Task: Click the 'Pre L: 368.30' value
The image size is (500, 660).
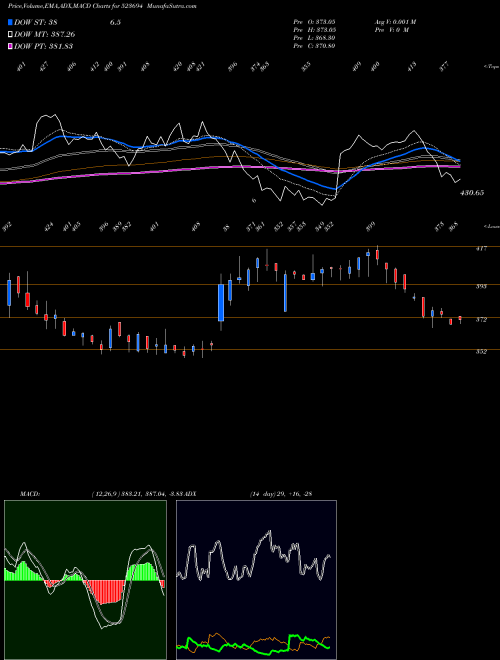Action: 314,38
